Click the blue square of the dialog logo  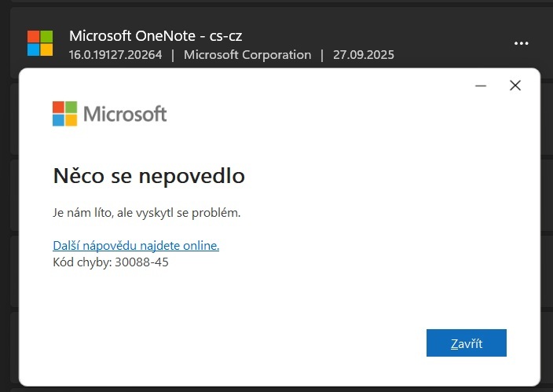pos(59,120)
